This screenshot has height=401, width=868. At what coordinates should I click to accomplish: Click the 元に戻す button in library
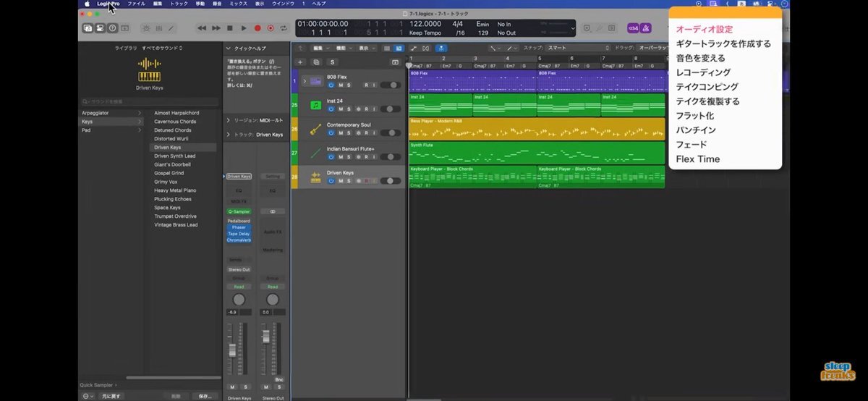pos(111,396)
